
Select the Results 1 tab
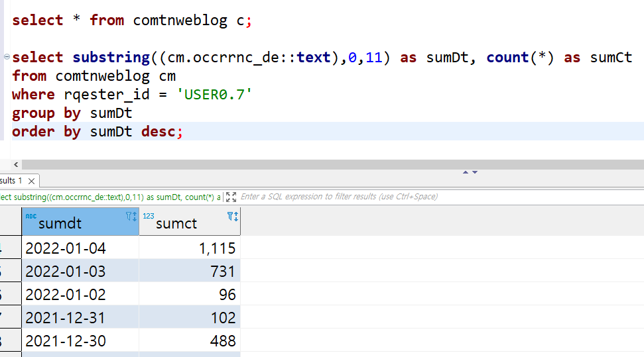[11, 181]
